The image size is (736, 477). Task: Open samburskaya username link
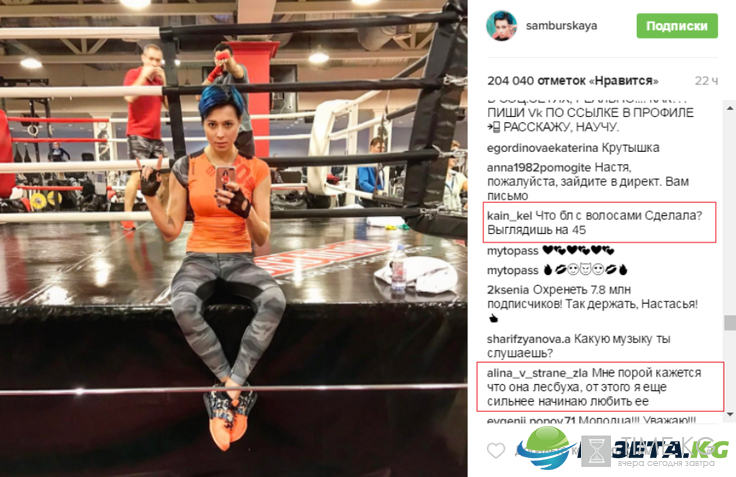pyautogui.click(x=561, y=26)
